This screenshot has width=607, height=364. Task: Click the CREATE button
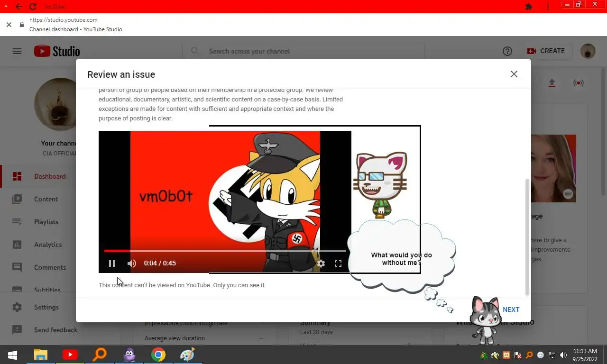click(x=547, y=51)
